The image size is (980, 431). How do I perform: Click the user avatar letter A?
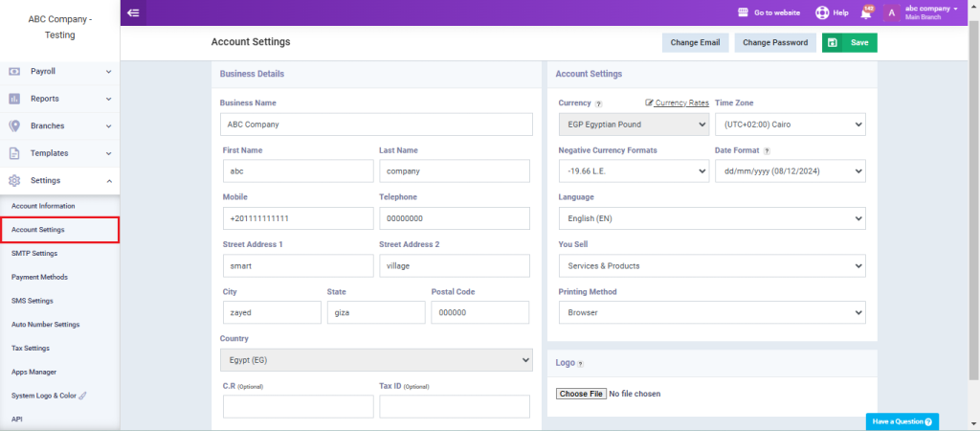point(891,12)
